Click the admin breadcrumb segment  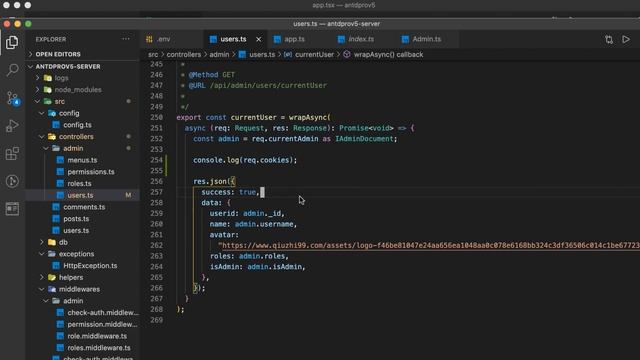219,54
